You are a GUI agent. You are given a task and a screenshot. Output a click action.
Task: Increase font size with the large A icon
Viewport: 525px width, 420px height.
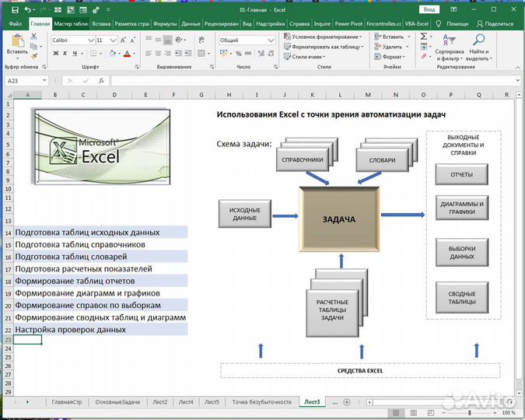(x=123, y=40)
